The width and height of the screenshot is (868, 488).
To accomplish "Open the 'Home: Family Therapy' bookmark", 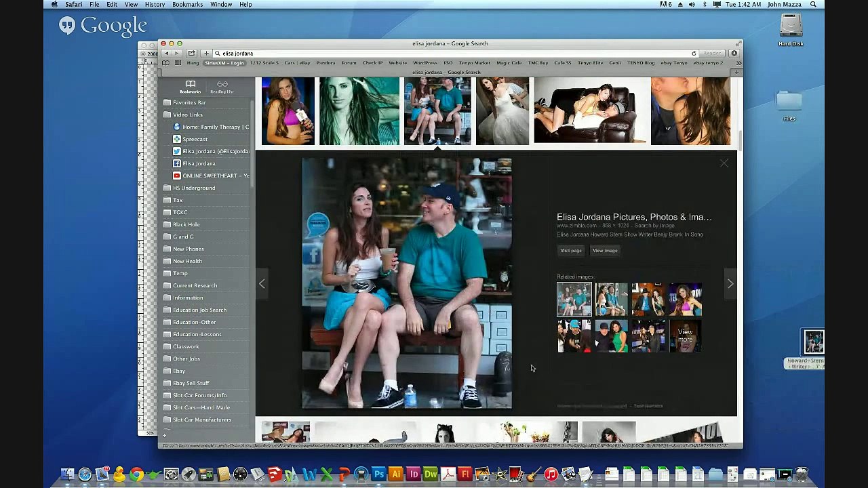I will [211, 127].
